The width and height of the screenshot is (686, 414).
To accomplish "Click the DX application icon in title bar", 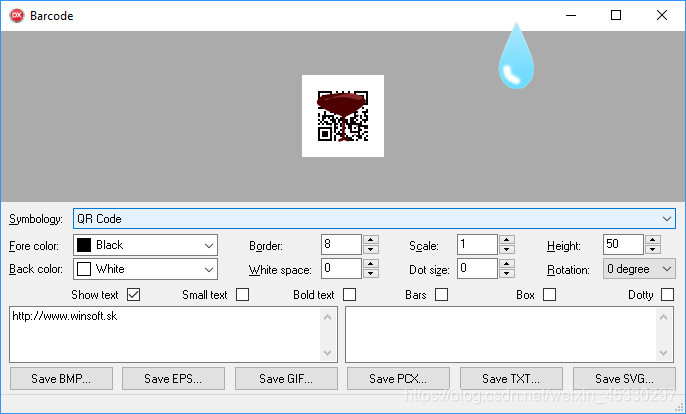I will (x=17, y=16).
